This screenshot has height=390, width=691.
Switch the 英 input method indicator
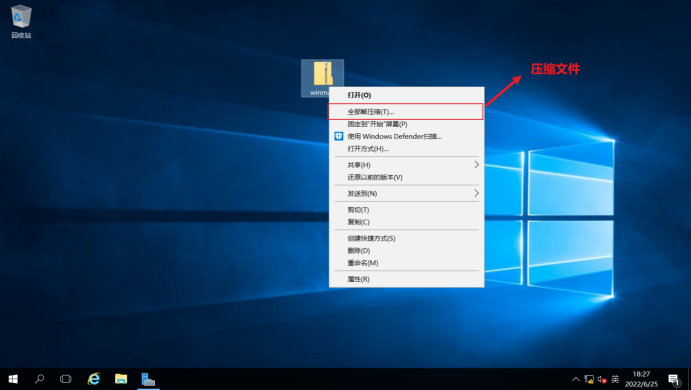coord(615,379)
